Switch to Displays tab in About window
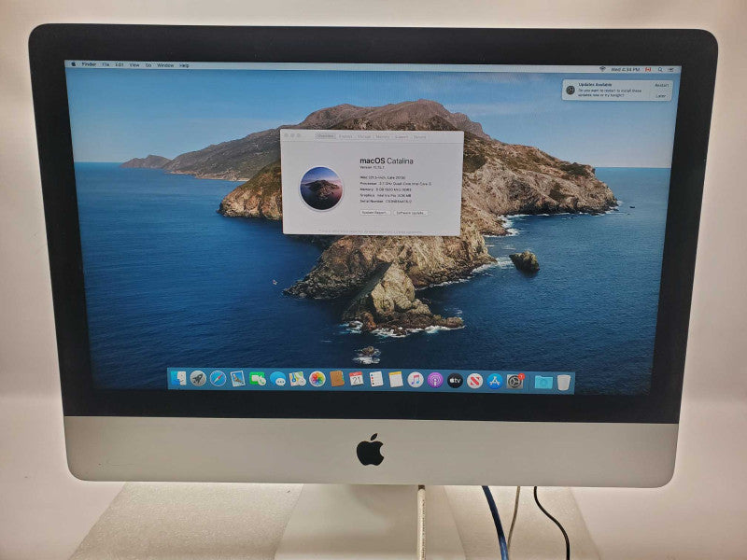The image size is (747, 560). pyautogui.click(x=345, y=136)
